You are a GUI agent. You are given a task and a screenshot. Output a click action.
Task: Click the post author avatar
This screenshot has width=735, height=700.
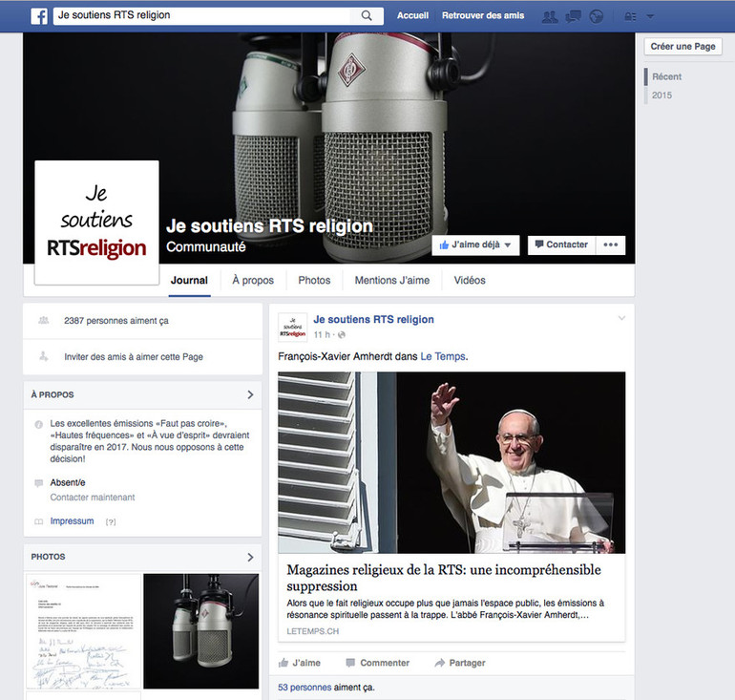[x=292, y=328]
